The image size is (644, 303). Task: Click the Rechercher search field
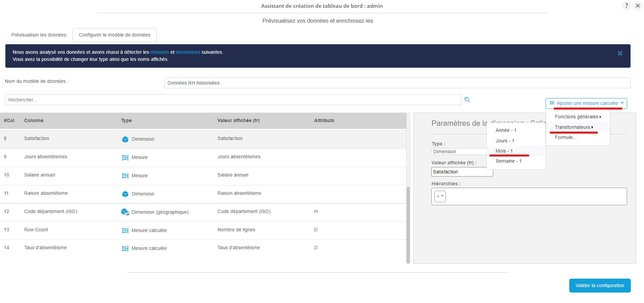tap(233, 100)
